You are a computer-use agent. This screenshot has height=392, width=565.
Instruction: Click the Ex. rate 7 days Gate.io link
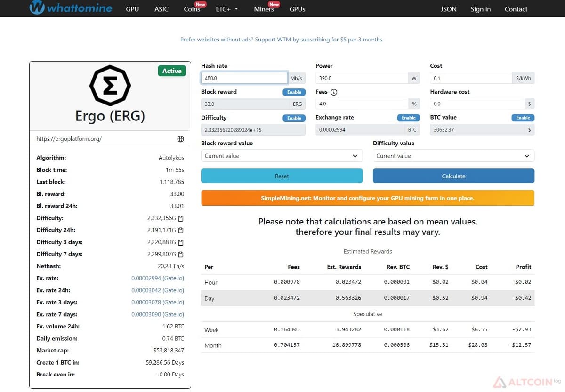[x=158, y=314]
